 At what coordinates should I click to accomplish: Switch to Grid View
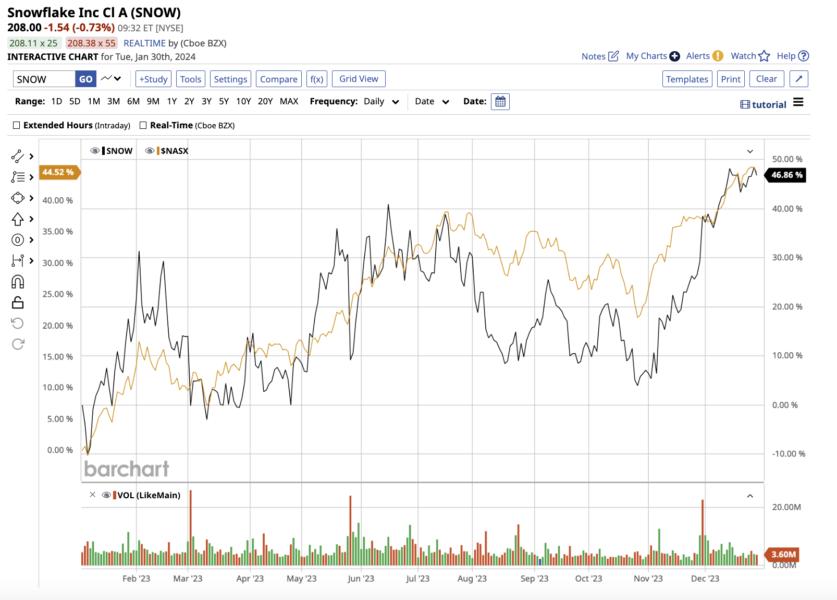click(x=359, y=78)
